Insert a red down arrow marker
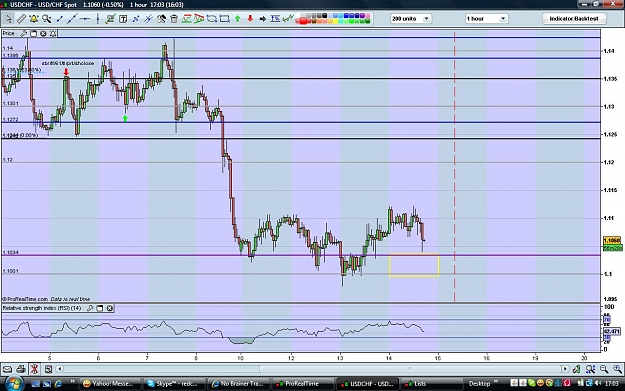Image resolution: width=625 pixels, height=391 pixels. [250, 18]
